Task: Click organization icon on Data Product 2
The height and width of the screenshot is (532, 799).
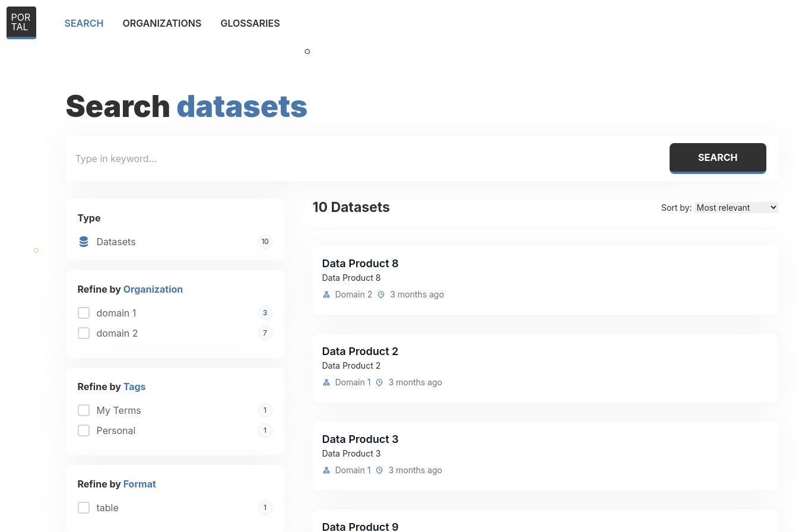Action: point(326,382)
